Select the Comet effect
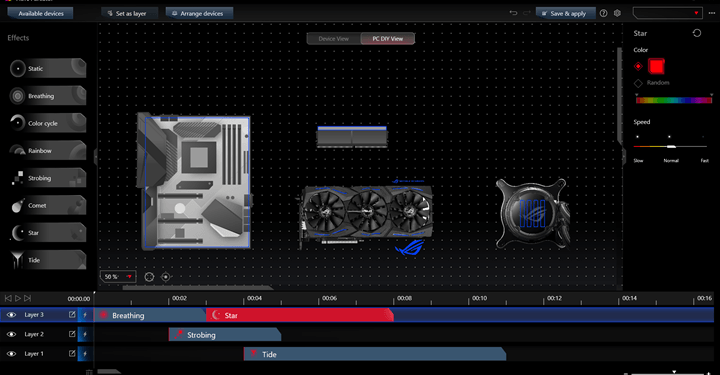 [47, 205]
